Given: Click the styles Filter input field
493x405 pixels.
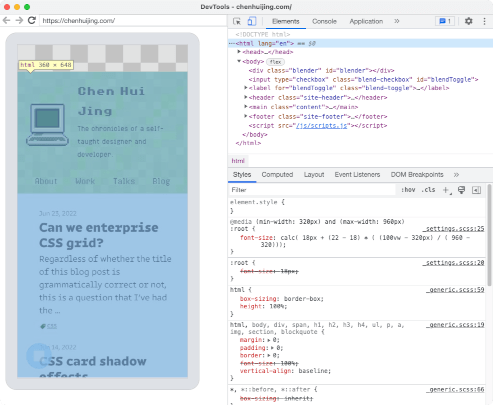Looking at the screenshot, I should pyautogui.click(x=312, y=190).
